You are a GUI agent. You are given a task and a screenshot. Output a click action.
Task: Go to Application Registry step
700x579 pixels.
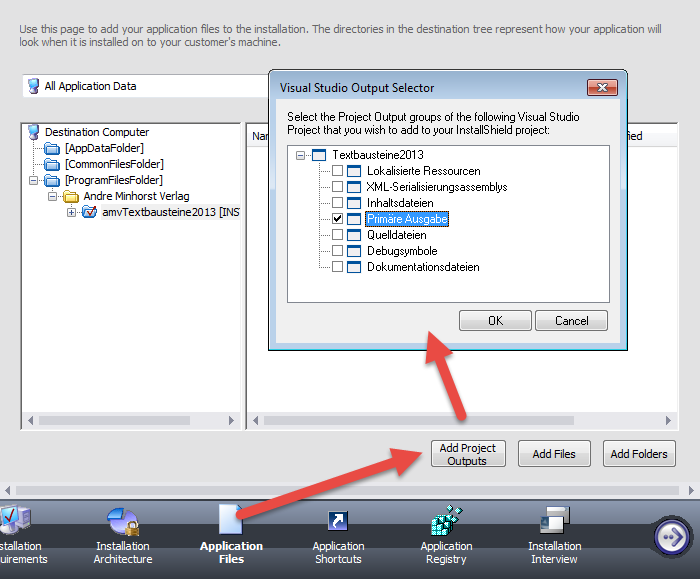pos(446,536)
